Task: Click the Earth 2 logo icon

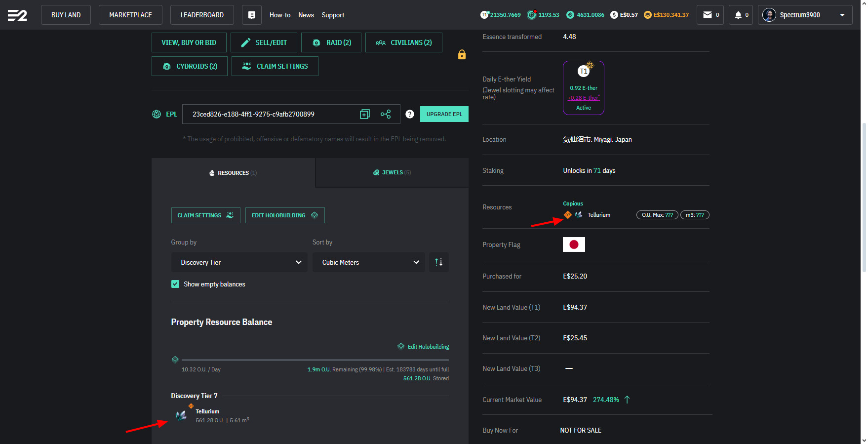Action: point(17,15)
